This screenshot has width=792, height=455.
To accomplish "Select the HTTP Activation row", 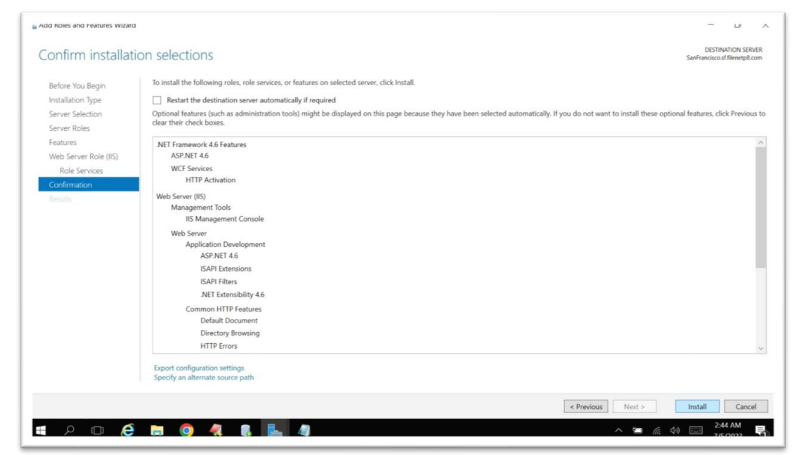I will coord(210,180).
